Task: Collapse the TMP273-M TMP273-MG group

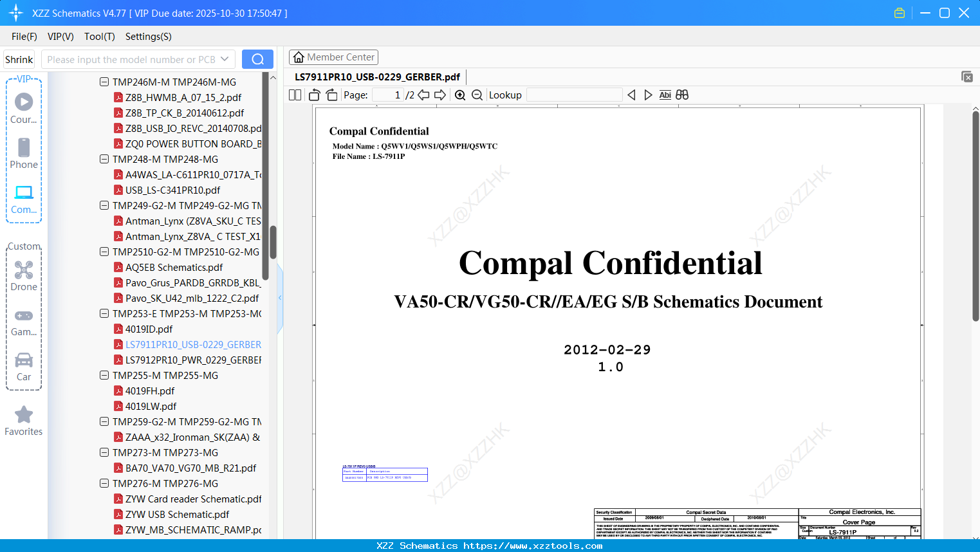Action: click(x=104, y=452)
